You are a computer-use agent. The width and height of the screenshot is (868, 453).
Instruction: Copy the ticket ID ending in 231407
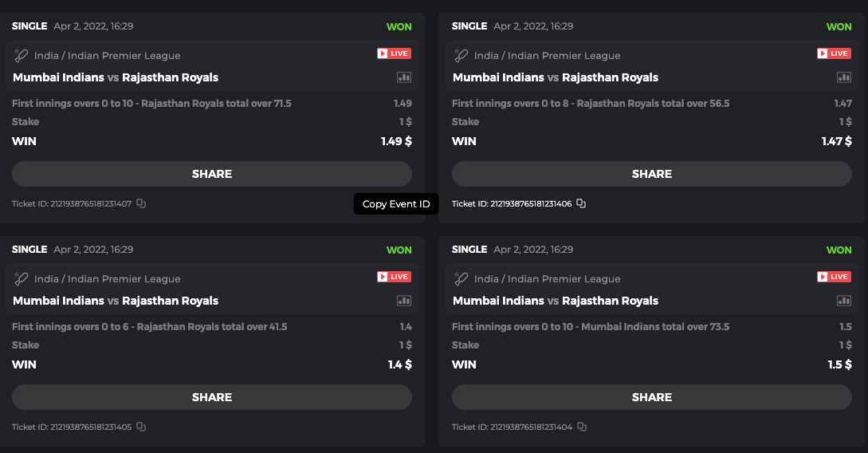click(141, 204)
